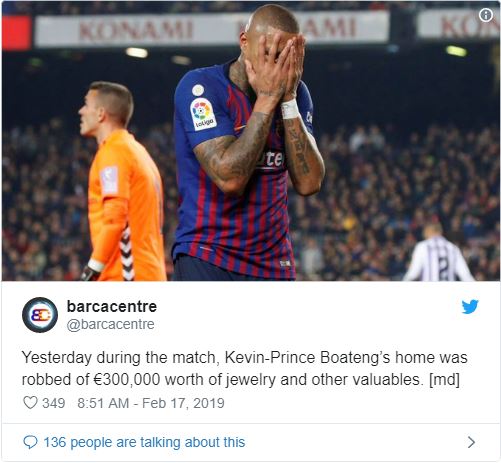Click the tweet text about Kevin-Prince Boateng

244,368
